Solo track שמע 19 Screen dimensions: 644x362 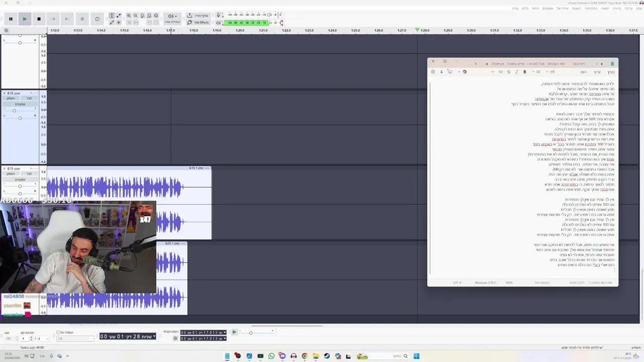[29, 173]
